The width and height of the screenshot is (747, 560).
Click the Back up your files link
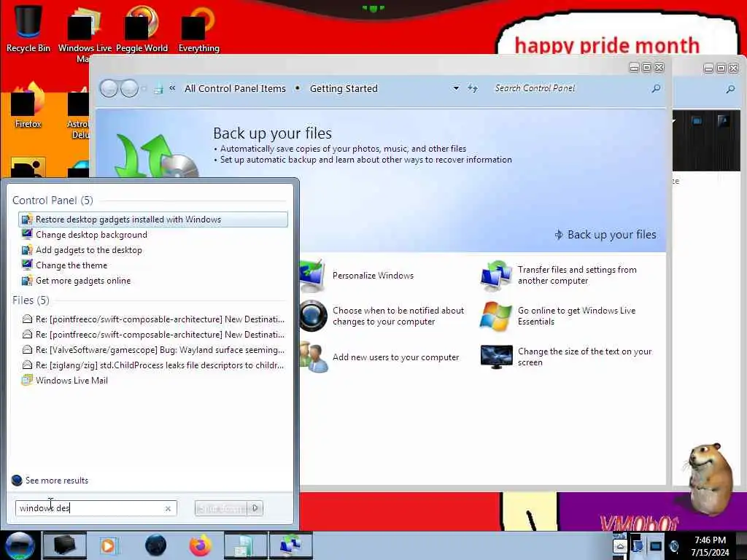point(605,235)
